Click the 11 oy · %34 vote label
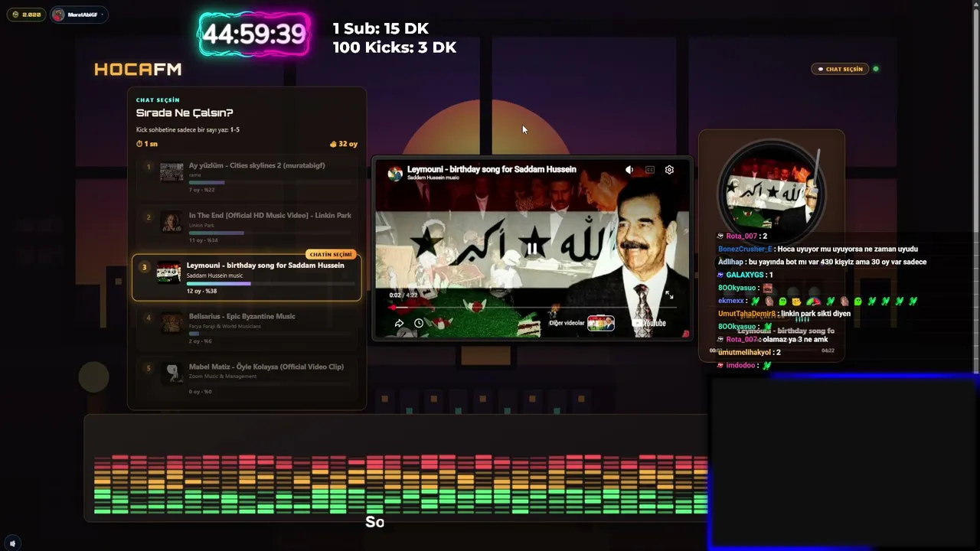This screenshot has width=980, height=551. click(204, 240)
